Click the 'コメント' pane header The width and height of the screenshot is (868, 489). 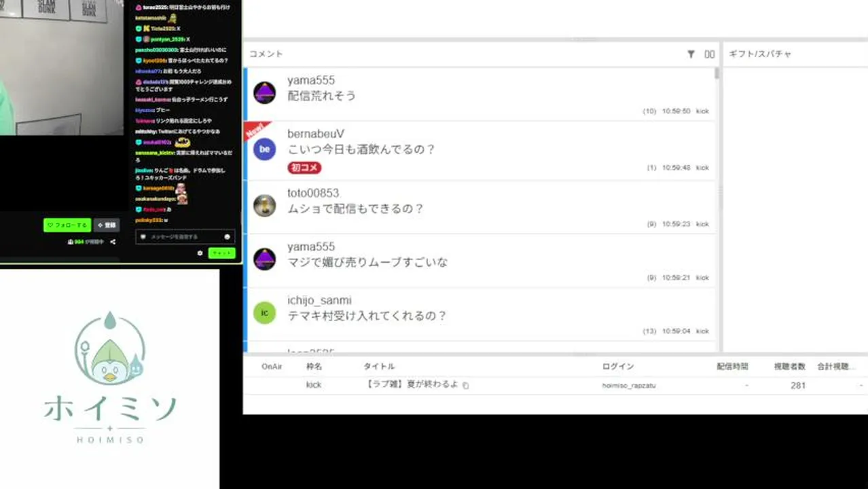pos(266,54)
